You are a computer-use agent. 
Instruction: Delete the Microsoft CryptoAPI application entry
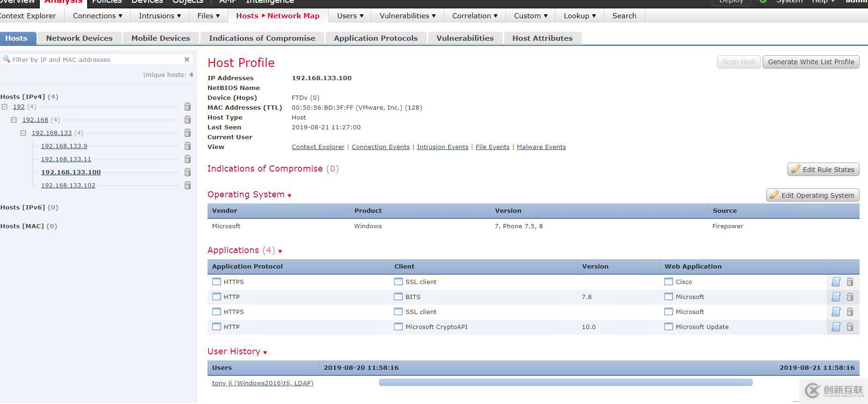pos(850,327)
